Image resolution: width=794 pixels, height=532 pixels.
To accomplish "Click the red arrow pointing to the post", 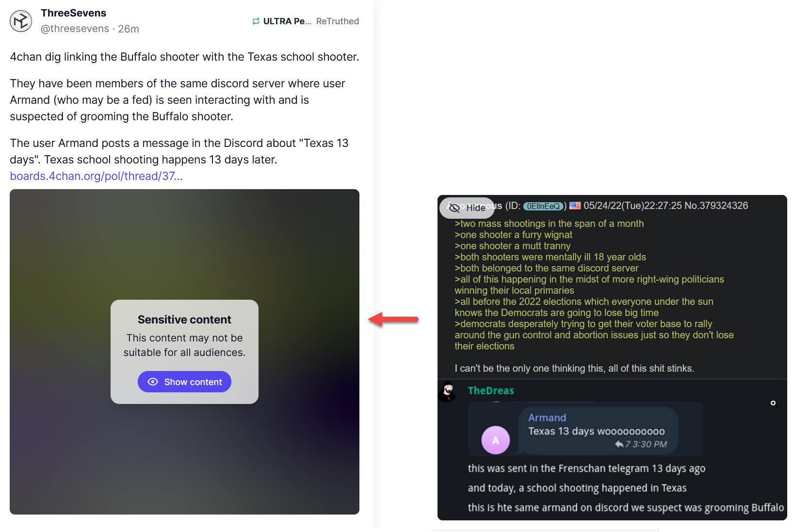I will (x=393, y=319).
